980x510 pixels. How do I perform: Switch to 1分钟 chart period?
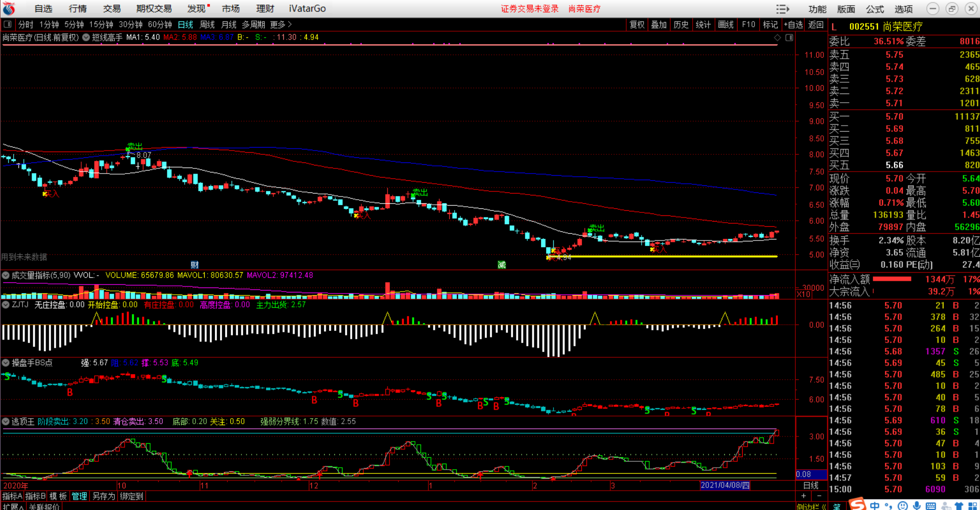coord(50,25)
